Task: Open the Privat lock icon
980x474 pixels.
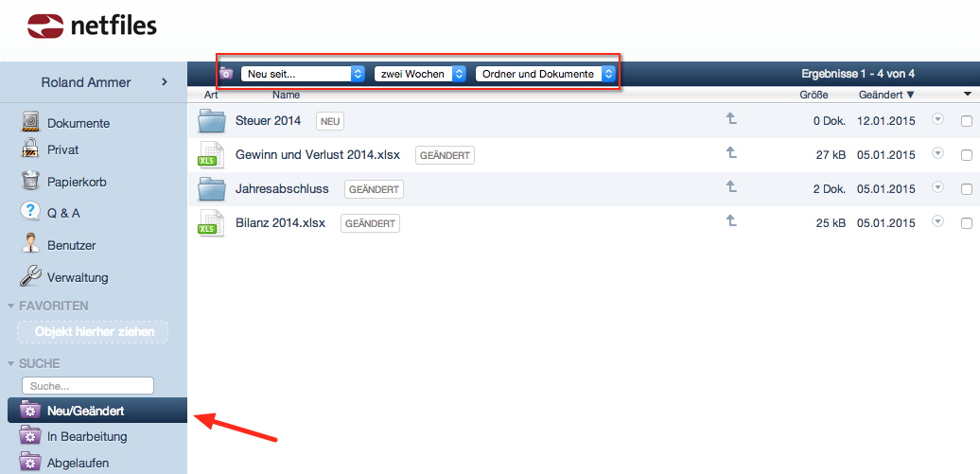Action: [x=31, y=149]
